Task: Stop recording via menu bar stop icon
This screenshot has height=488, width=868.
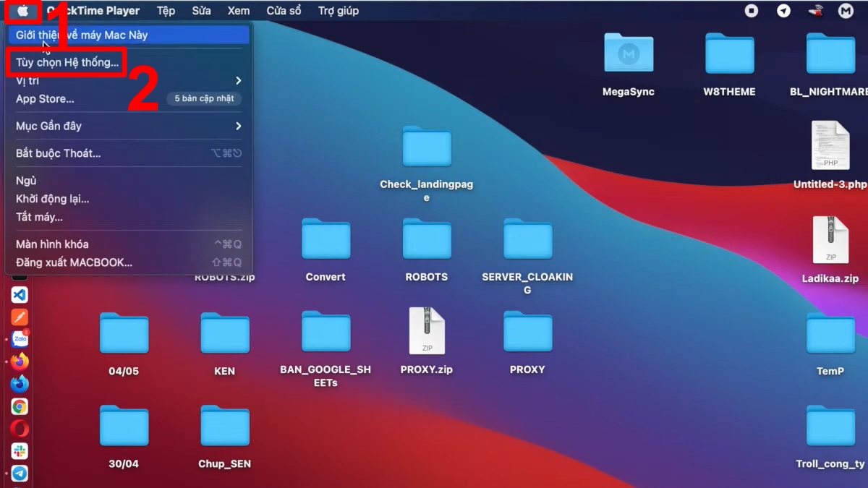Action: pos(752,11)
